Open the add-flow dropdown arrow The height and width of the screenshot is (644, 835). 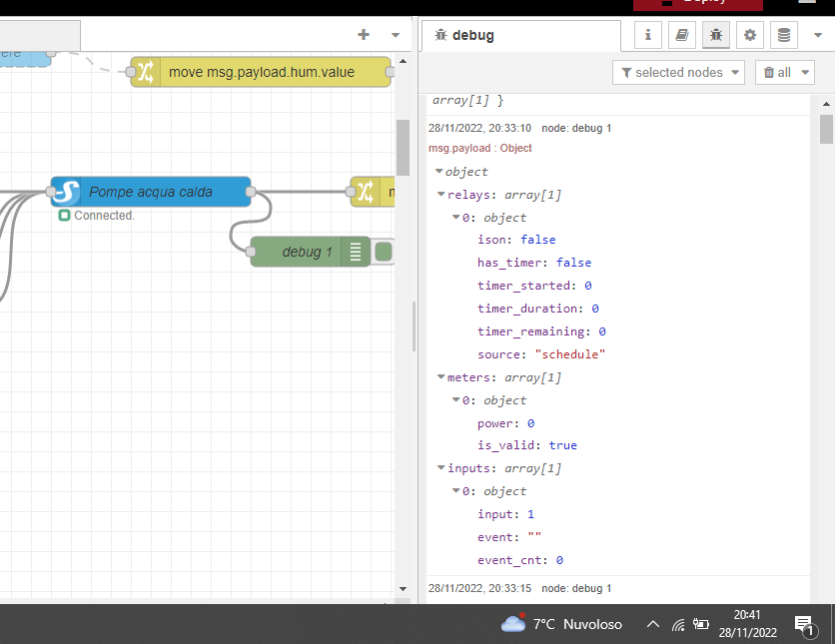pyautogui.click(x=395, y=34)
